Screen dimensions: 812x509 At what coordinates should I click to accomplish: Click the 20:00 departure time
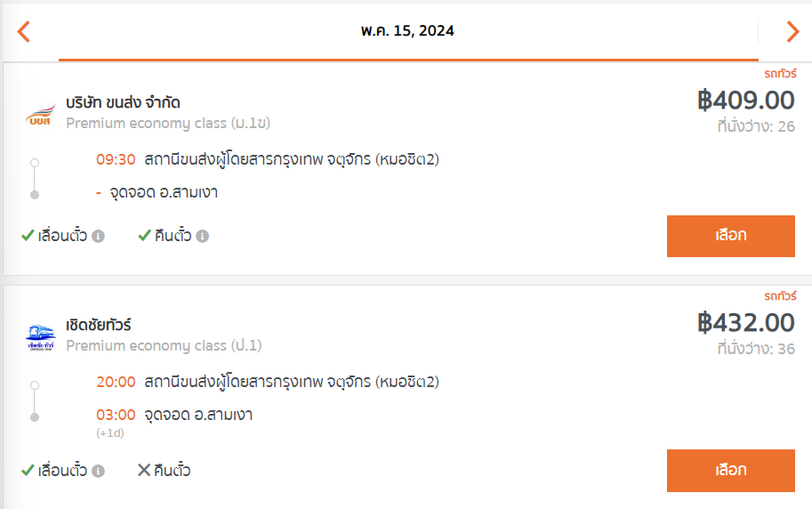pos(116,382)
